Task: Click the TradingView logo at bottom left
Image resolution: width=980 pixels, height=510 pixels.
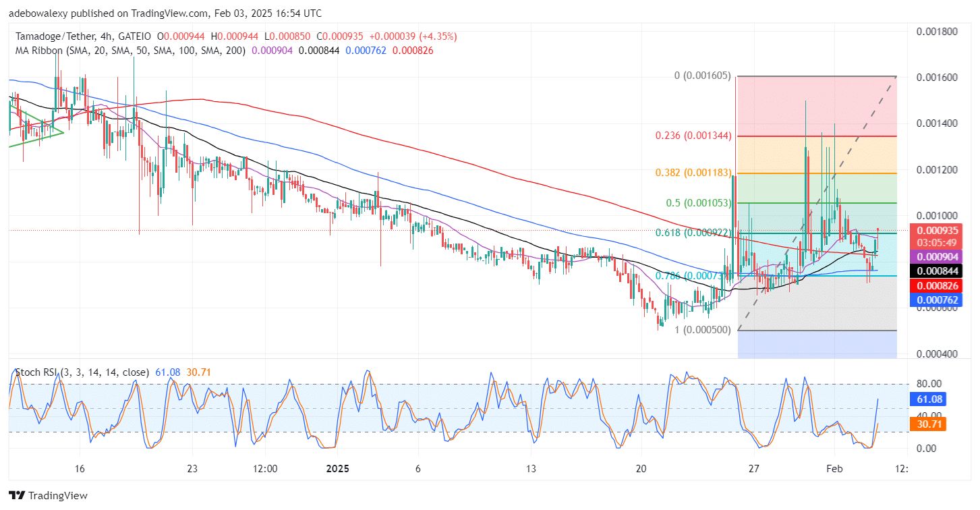Action: click(48, 495)
